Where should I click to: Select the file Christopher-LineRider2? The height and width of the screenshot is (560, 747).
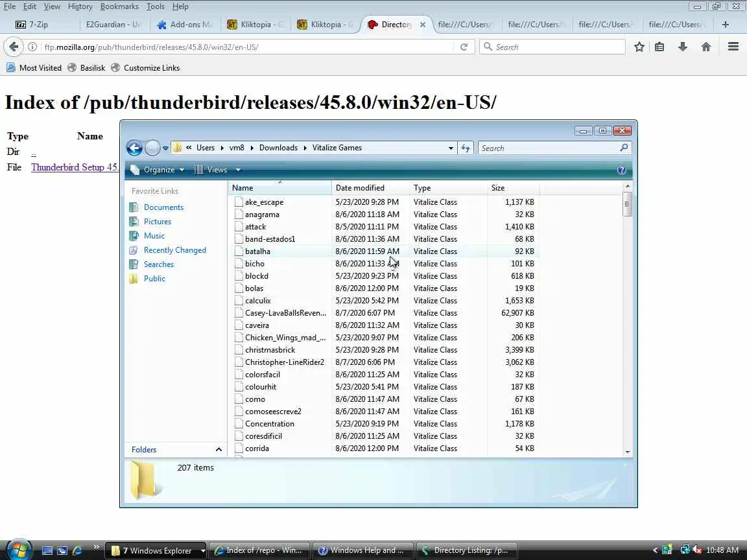285,362
